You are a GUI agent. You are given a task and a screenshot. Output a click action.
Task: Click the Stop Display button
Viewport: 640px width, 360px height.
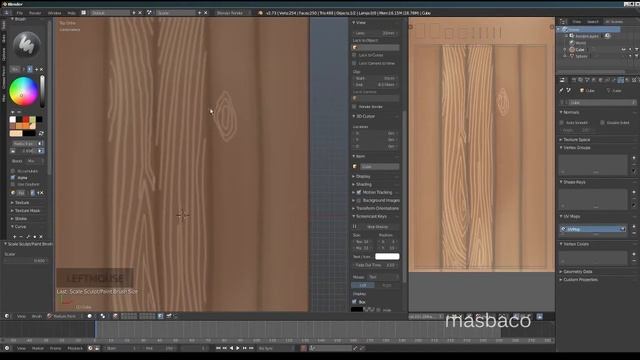click(378, 227)
